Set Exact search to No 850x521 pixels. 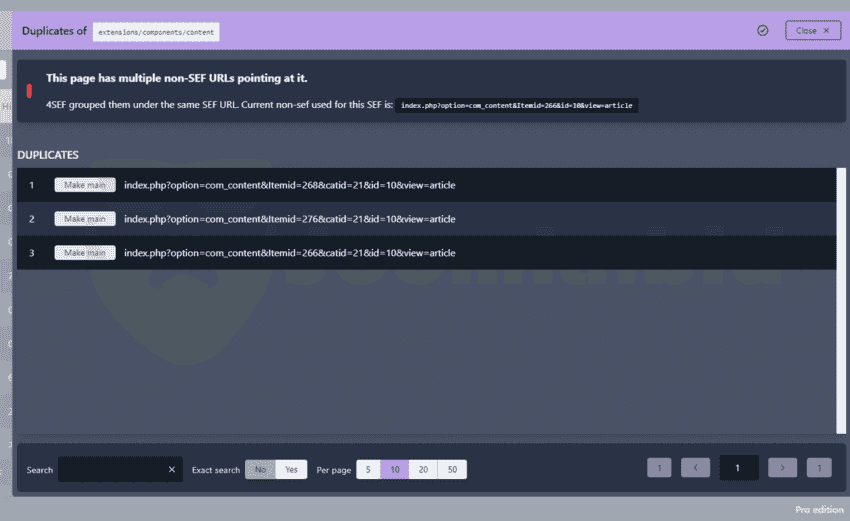[x=261, y=470]
